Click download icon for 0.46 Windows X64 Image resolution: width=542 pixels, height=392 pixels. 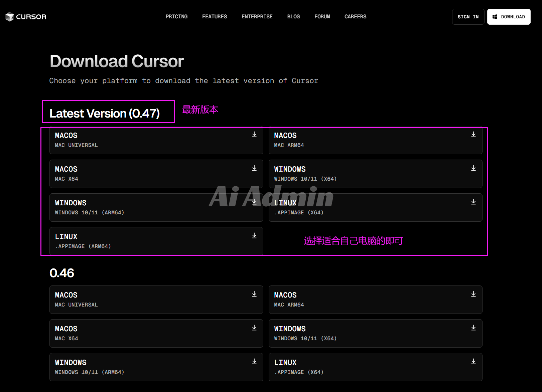pos(473,328)
